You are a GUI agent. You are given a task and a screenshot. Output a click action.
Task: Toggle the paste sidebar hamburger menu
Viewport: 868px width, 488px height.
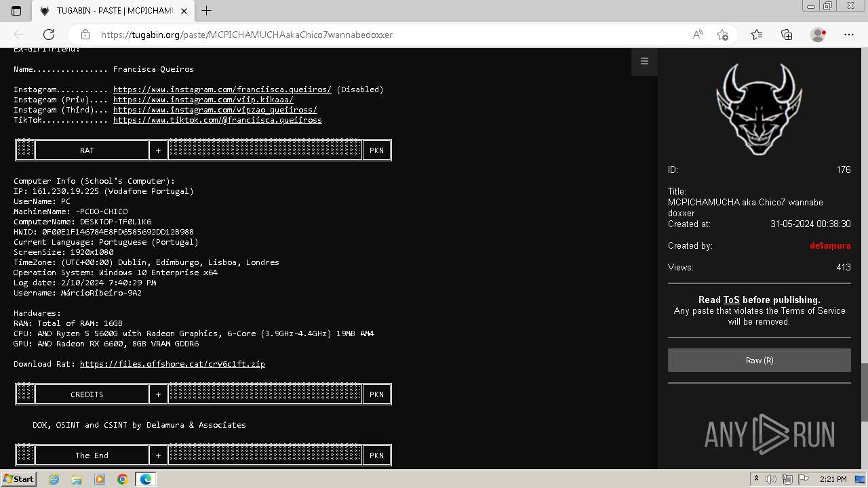644,61
